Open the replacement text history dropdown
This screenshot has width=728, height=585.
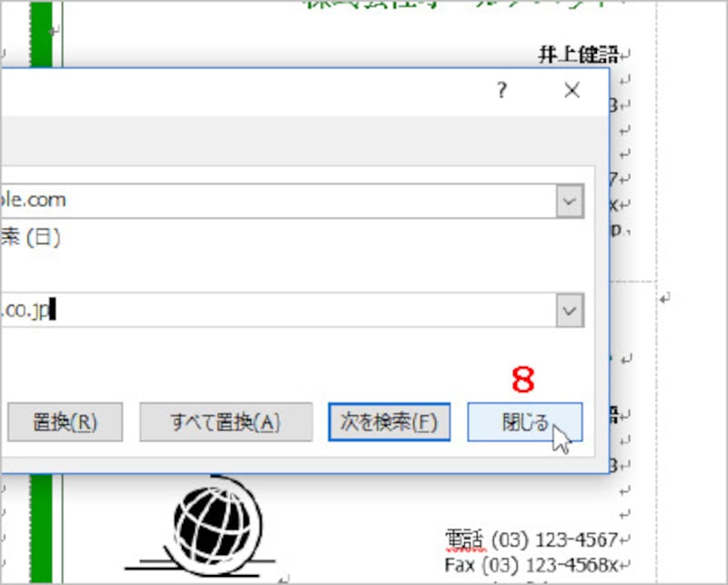click(569, 309)
